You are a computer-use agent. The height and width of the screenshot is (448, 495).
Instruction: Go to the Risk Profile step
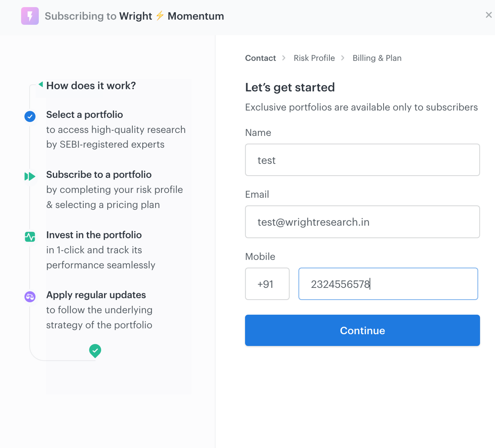pos(314,58)
